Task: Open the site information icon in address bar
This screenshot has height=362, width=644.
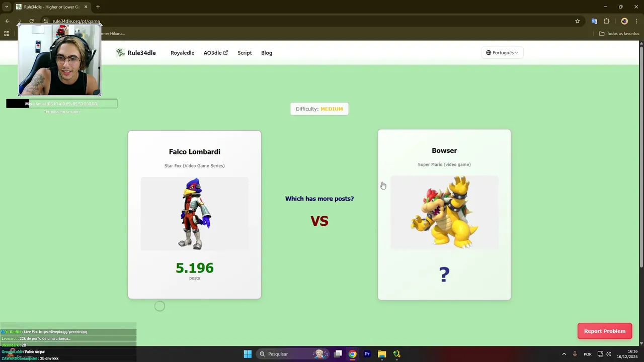Action: click(x=45, y=21)
